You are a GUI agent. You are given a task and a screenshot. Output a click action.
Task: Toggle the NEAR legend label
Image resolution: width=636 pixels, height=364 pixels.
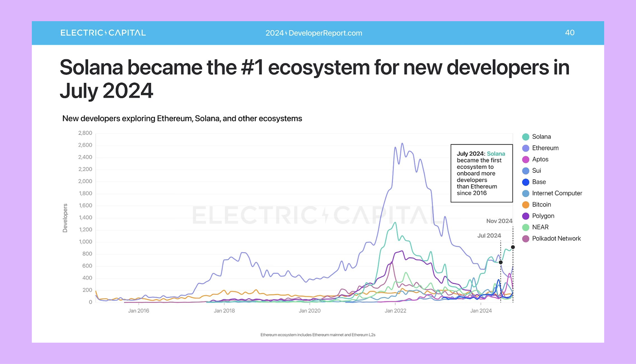pos(540,227)
